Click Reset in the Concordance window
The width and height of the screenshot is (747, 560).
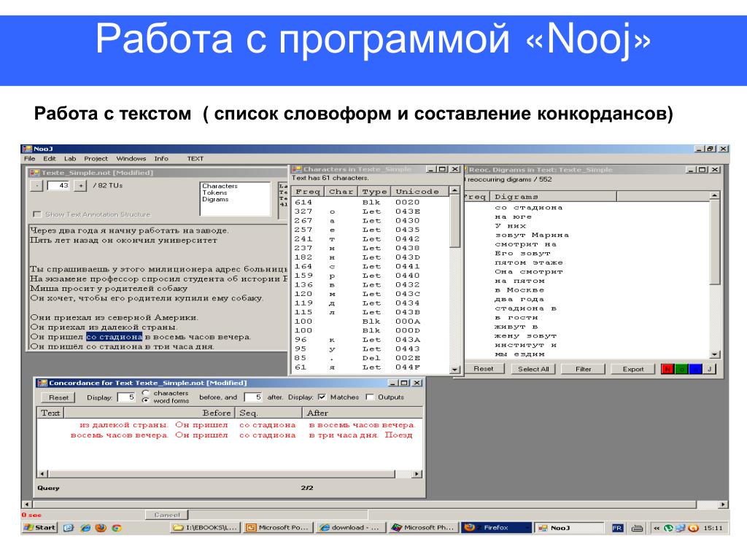[58, 397]
